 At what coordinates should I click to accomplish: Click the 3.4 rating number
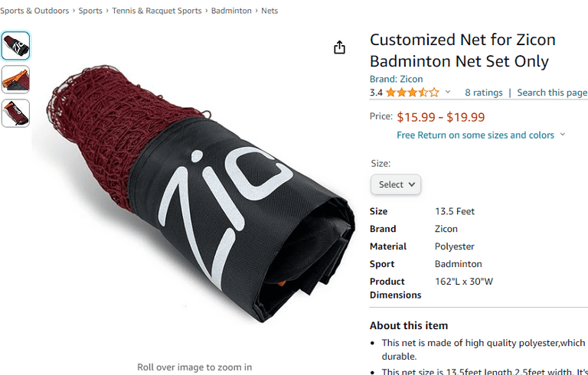click(376, 93)
